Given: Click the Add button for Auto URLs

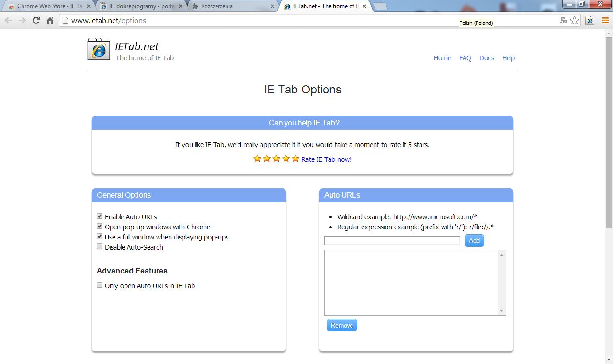Looking at the screenshot, I should pyautogui.click(x=474, y=240).
